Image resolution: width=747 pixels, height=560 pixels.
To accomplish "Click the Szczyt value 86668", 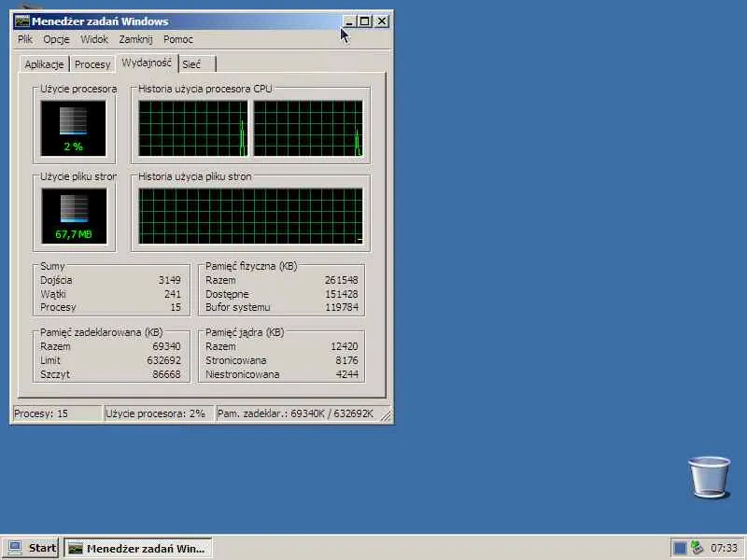I will 166,374.
